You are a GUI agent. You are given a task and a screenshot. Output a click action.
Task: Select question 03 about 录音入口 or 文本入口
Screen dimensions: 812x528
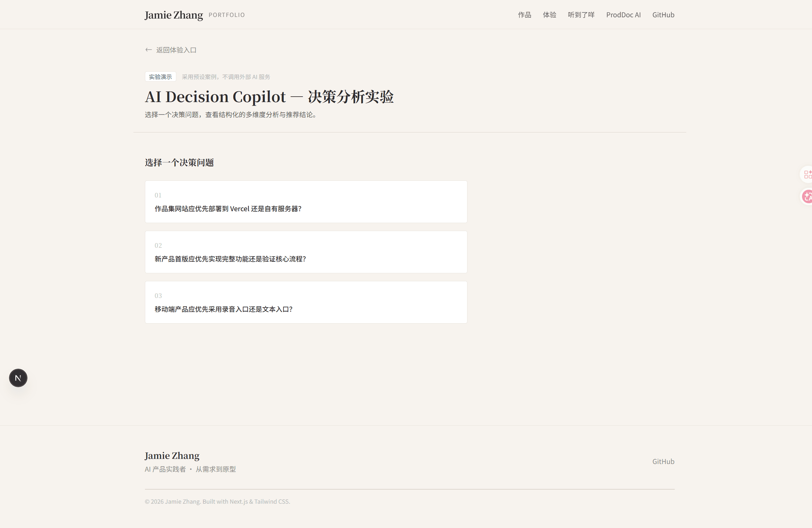tap(306, 302)
